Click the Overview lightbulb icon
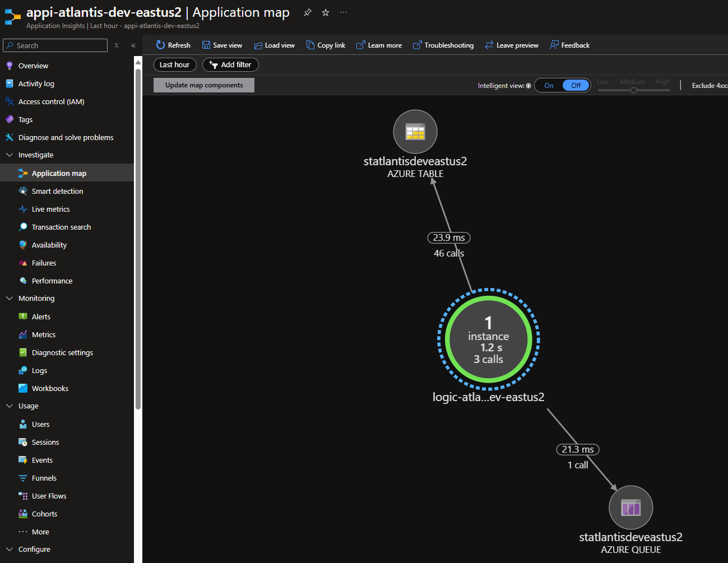Viewport: 728px width, 563px height. (10, 66)
